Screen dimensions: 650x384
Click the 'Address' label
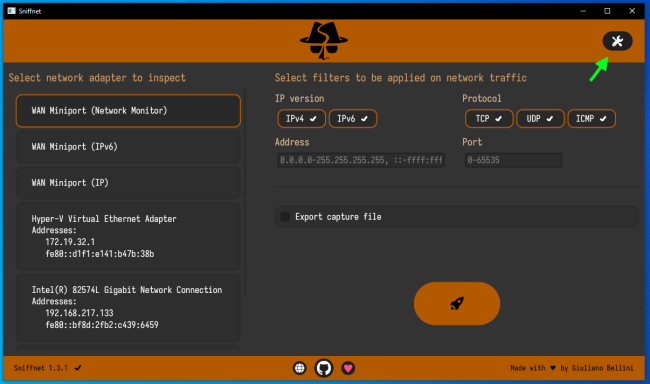coord(292,142)
